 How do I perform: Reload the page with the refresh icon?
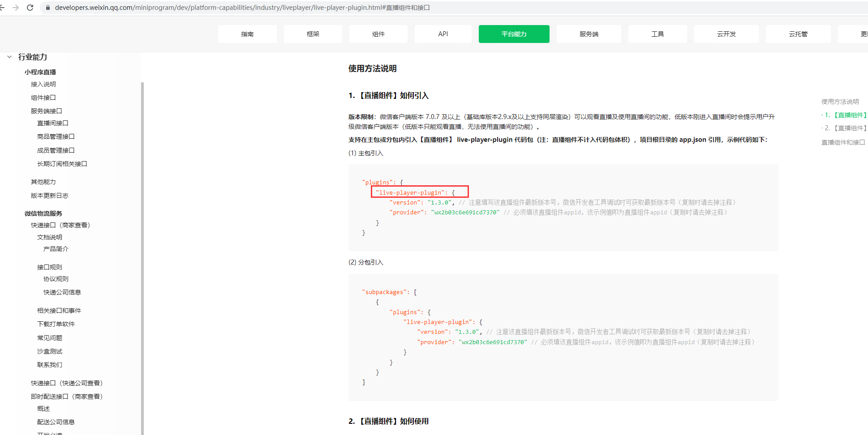(30, 8)
